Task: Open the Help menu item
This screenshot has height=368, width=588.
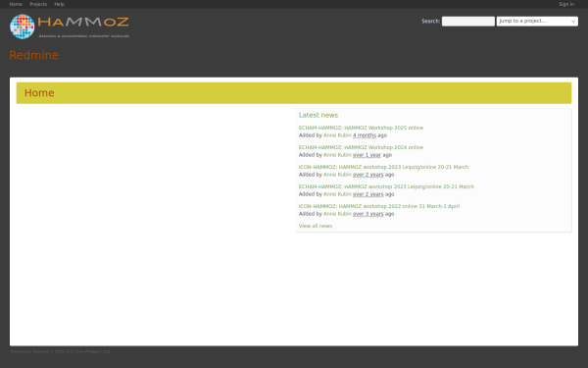Action: click(x=59, y=4)
